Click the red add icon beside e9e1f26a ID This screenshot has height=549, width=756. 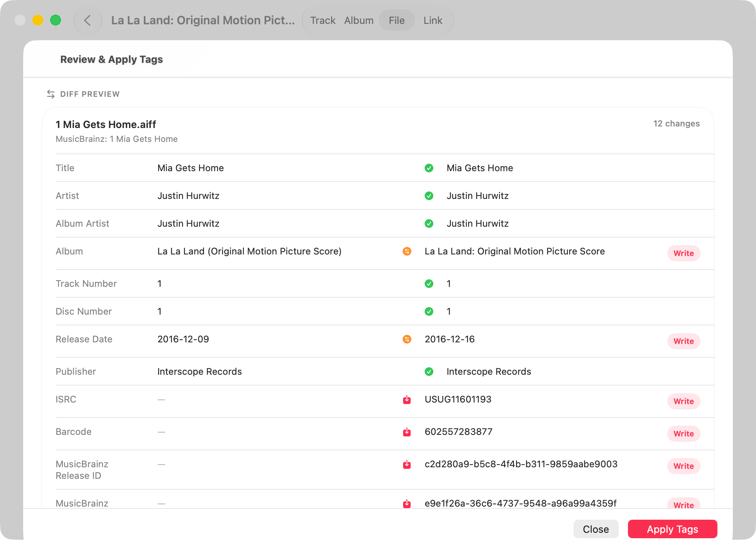click(x=407, y=504)
